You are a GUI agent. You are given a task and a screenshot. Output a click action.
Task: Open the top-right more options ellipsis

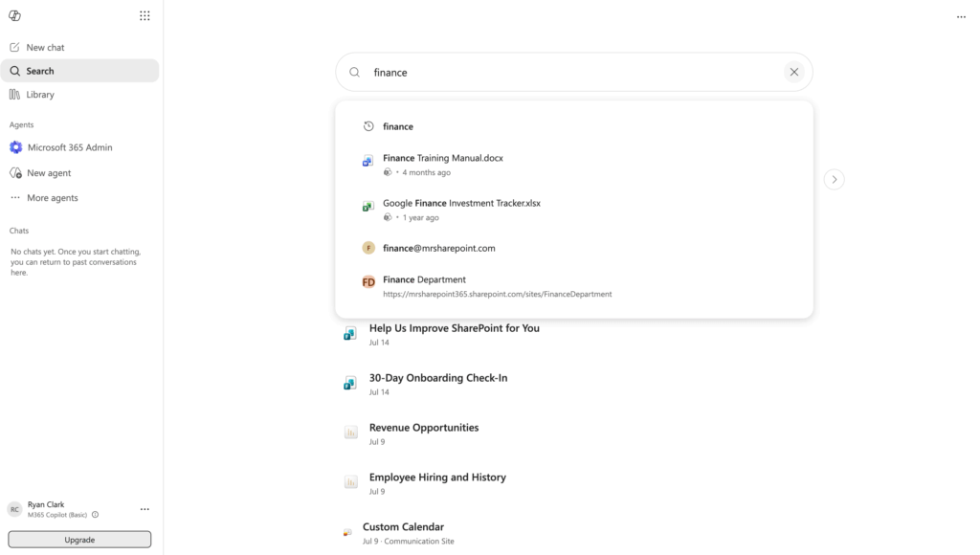pyautogui.click(x=961, y=17)
